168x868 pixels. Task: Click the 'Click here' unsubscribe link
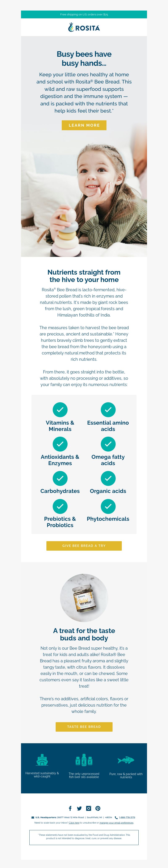(x=74, y=822)
